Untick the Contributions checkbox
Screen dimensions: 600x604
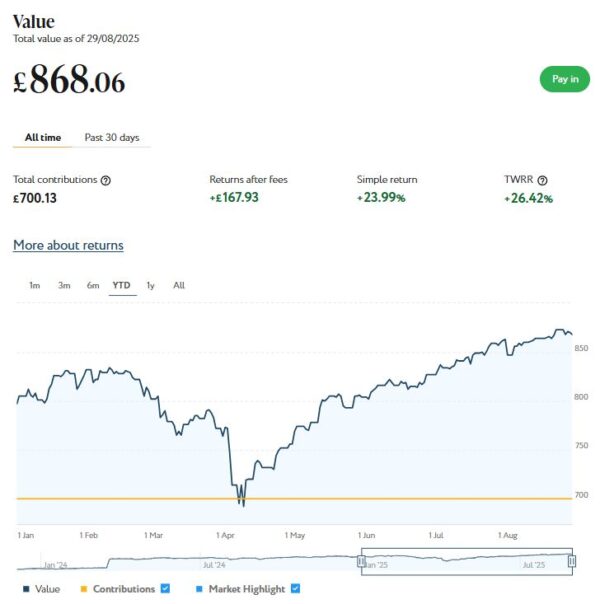[166, 589]
